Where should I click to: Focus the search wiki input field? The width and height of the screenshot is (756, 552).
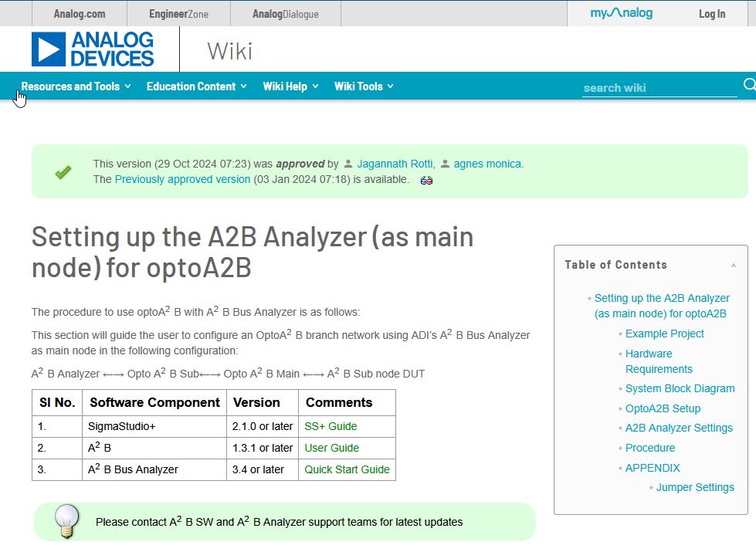pyautogui.click(x=659, y=88)
